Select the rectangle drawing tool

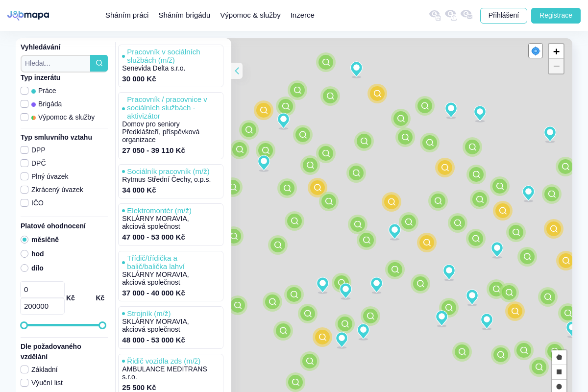(x=559, y=372)
